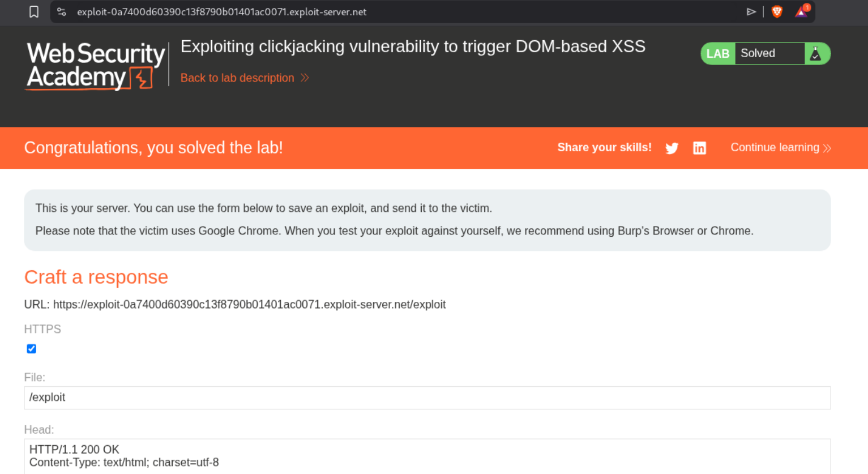Open Brave Rewards triangle icon

coord(801,12)
